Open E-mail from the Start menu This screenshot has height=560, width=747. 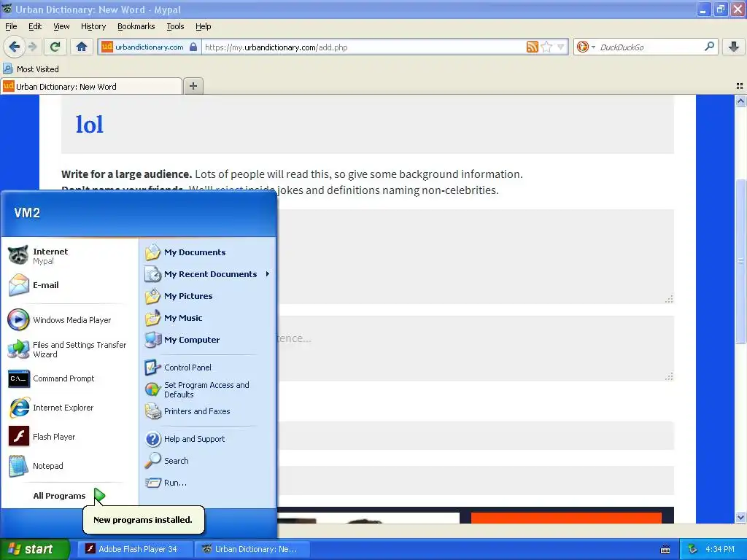tap(69, 285)
